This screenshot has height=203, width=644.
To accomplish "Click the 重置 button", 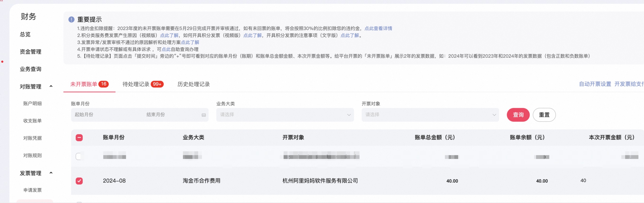I will click(544, 115).
